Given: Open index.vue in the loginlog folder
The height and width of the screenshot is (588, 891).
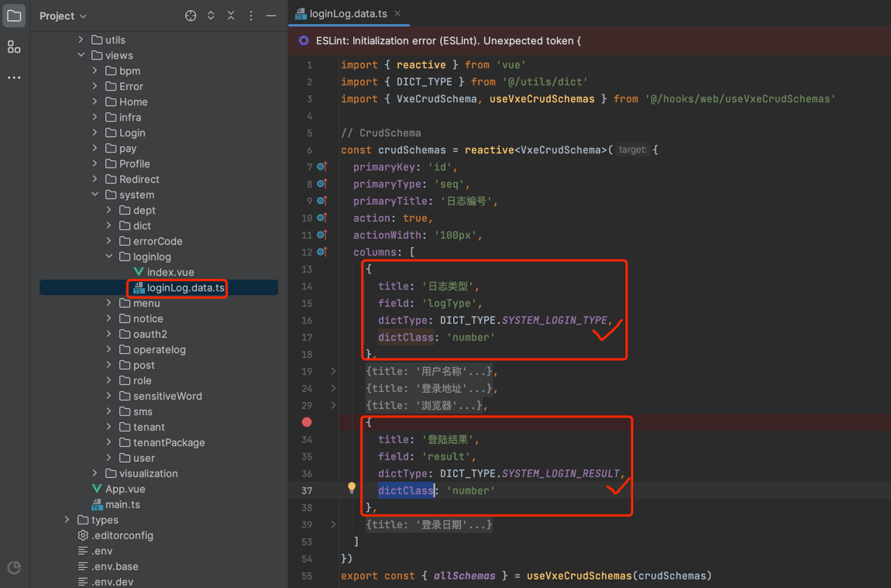Looking at the screenshot, I should coord(170,272).
